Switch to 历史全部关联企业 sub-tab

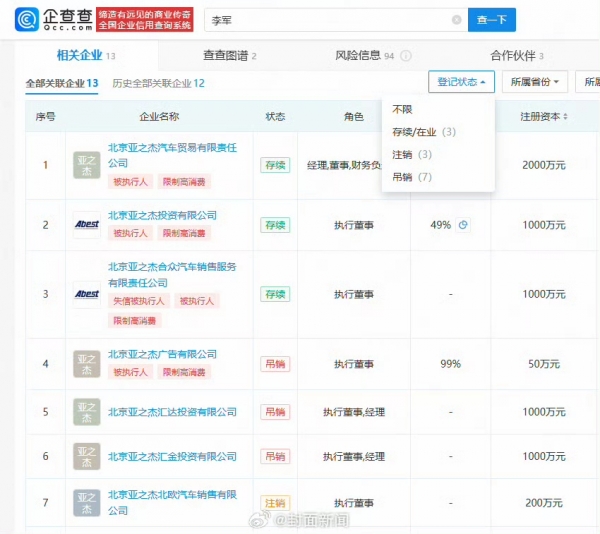click(x=158, y=84)
